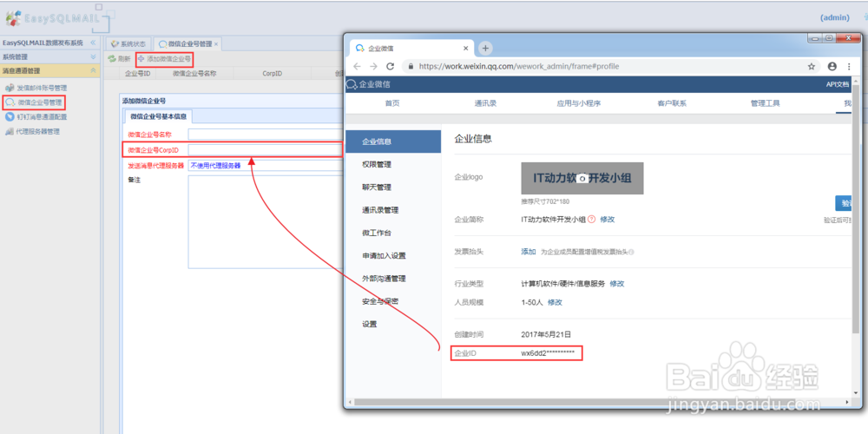Click the 代理服务器管理 server icon
Image resolution: width=868 pixels, height=434 pixels.
[10, 132]
